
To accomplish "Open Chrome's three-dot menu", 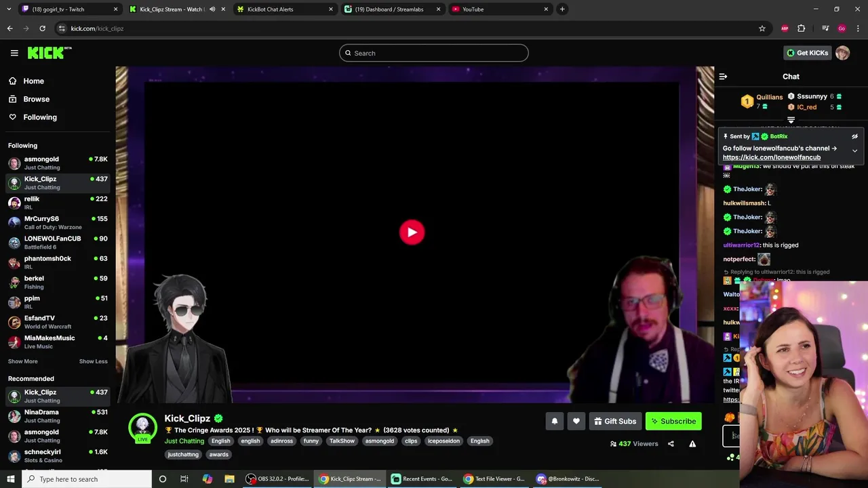I will pyautogui.click(x=858, y=28).
